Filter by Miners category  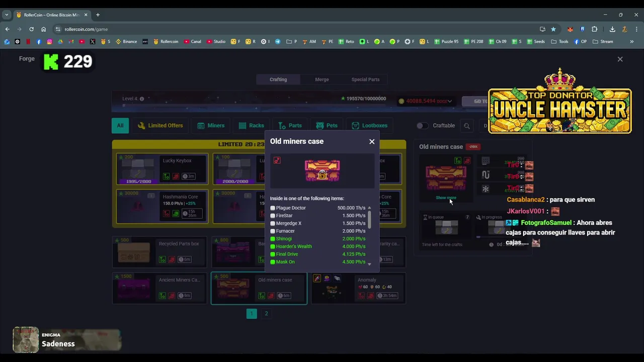[x=211, y=126]
